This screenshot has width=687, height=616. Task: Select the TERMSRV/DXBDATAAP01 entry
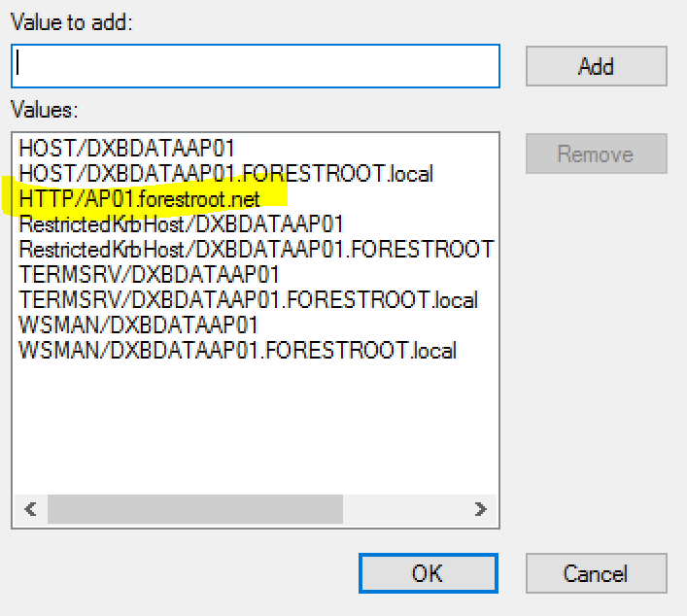click(149, 275)
